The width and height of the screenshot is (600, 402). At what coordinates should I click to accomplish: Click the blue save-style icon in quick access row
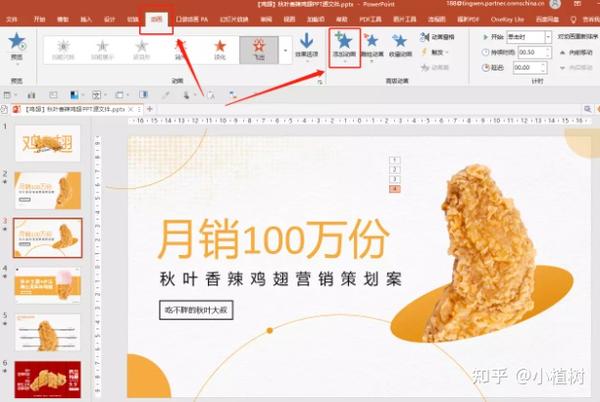click(x=74, y=95)
